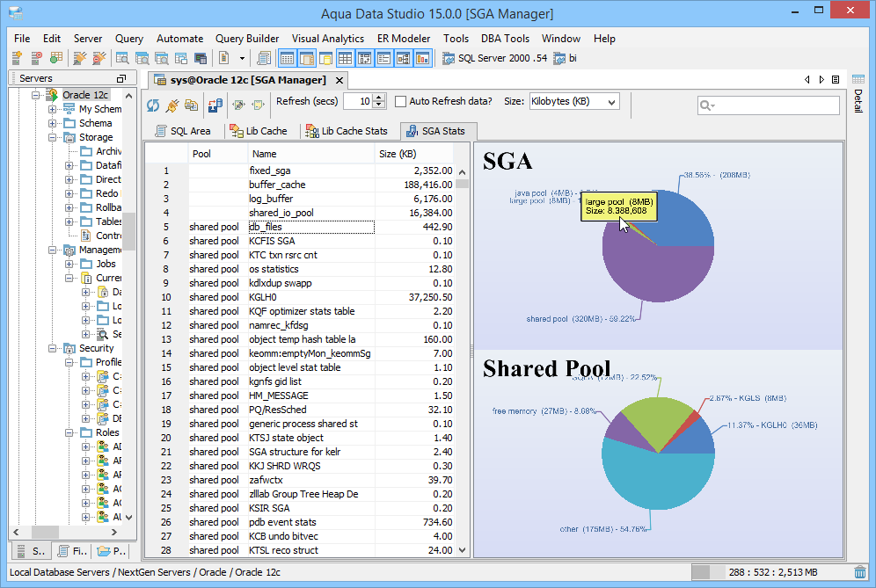The image size is (876, 588).
Task: Click the connect plug icon in main toolbar
Action: pos(80,57)
